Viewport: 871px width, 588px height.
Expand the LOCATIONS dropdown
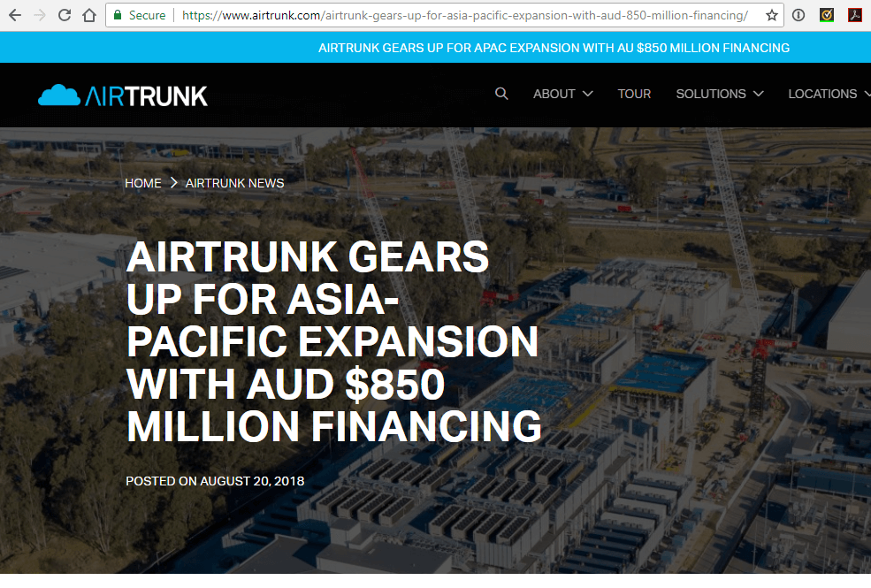click(822, 94)
